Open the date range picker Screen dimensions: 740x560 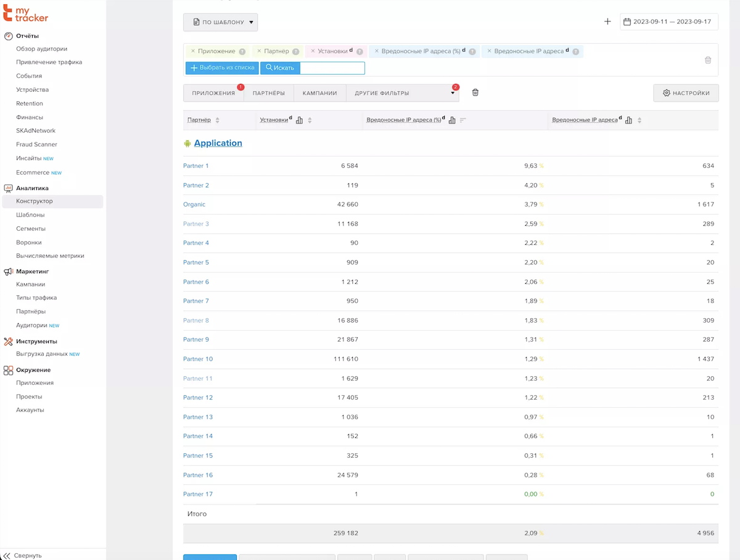[668, 22]
